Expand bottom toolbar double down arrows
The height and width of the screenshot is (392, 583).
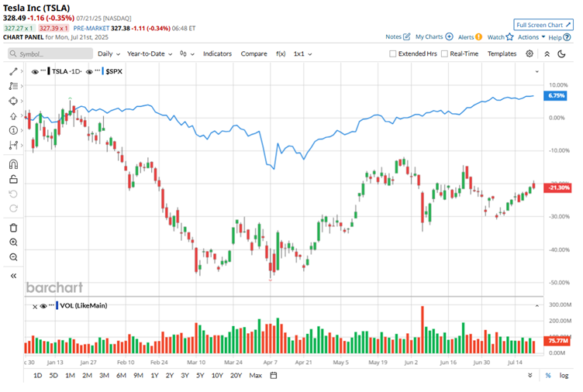tap(530, 375)
